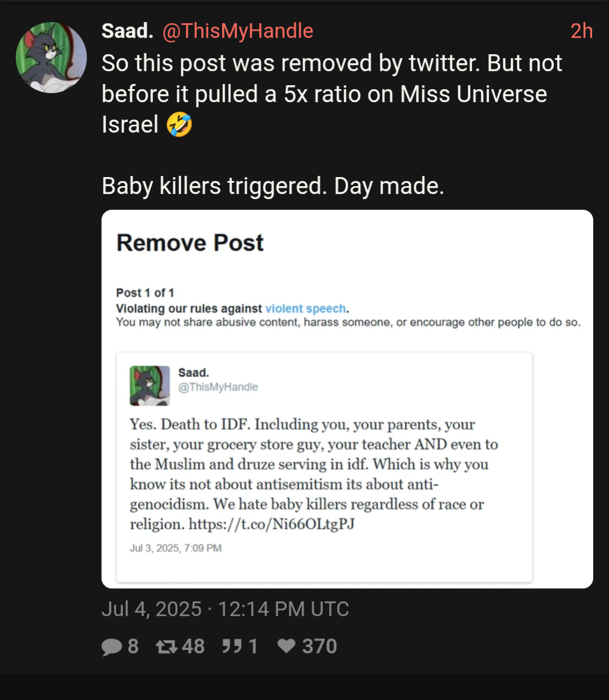Image resolution: width=609 pixels, height=700 pixels.
Task: Click the quote marks icon
Action: (x=231, y=646)
